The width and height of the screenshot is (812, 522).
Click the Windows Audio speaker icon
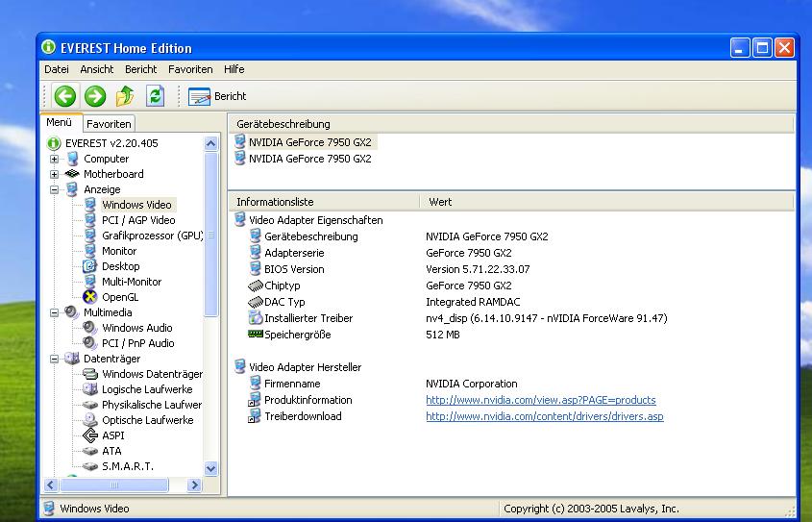pyautogui.click(x=90, y=328)
